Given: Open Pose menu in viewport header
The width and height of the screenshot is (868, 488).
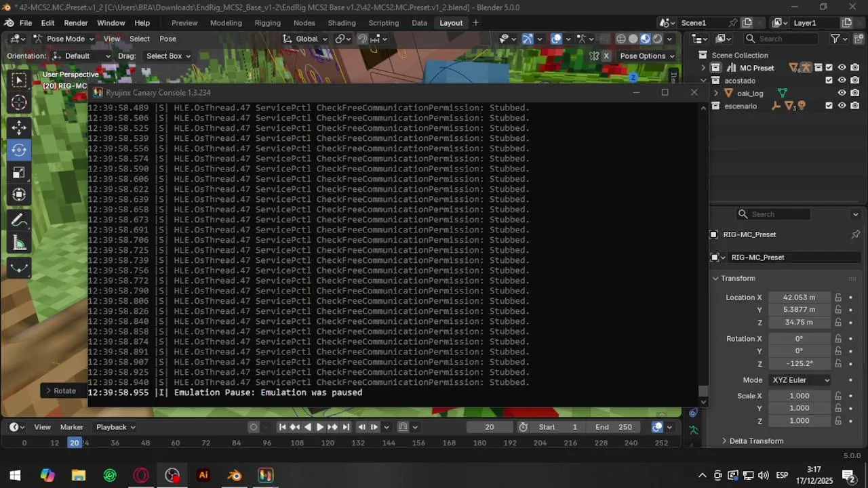Looking at the screenshot, I should 167,39.
